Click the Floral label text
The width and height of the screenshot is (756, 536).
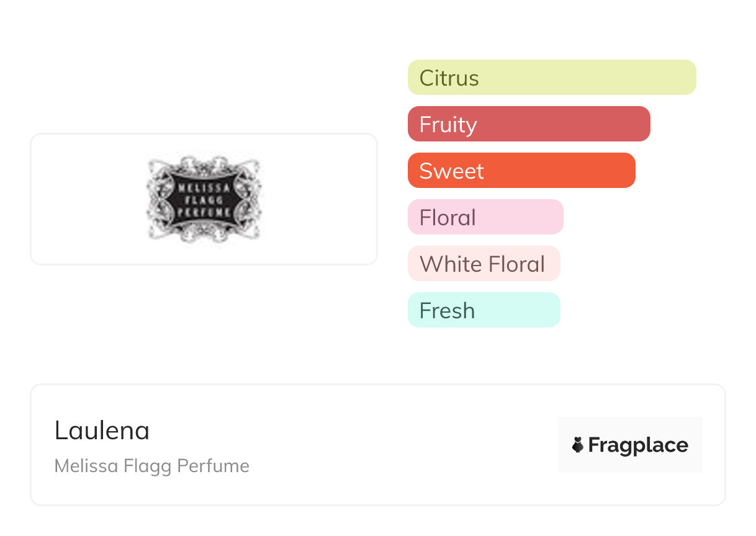pos(448,218)
